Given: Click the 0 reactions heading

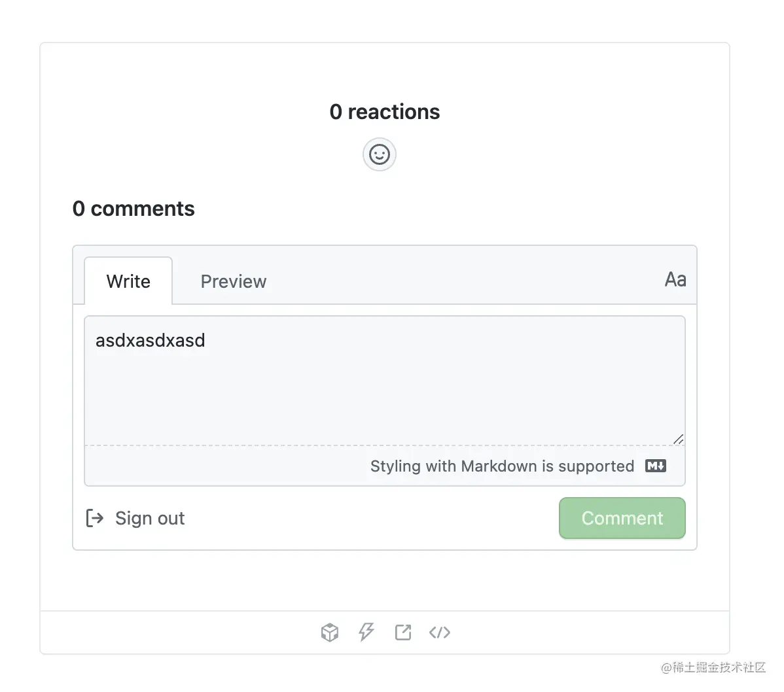Looking at the screenshot, I should (385, 112).
